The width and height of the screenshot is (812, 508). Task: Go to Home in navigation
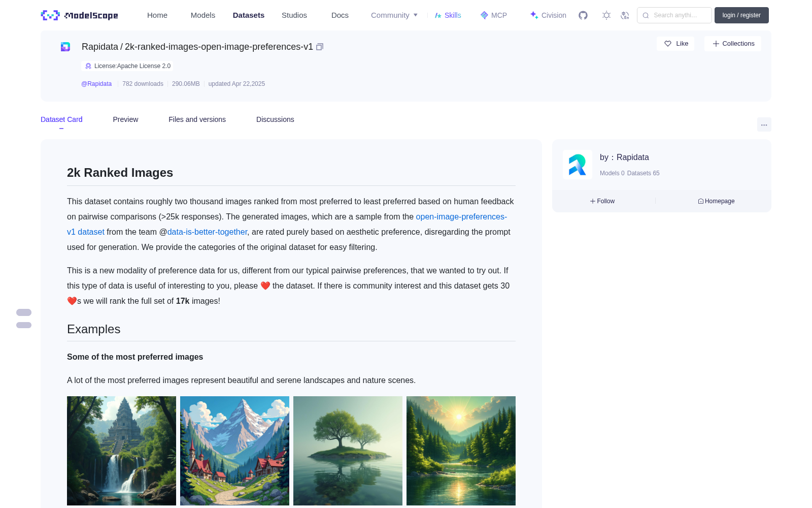click(157, 15)
